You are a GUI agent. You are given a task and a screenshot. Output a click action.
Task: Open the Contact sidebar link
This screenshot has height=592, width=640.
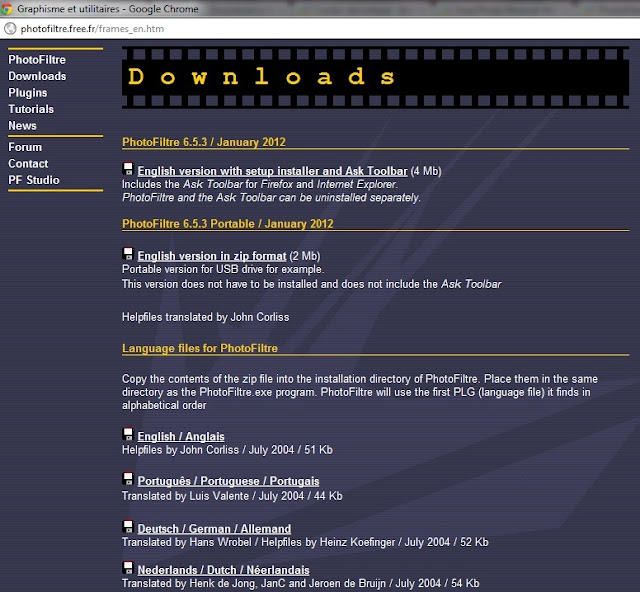pyautogui.click(x=28, y=164)
